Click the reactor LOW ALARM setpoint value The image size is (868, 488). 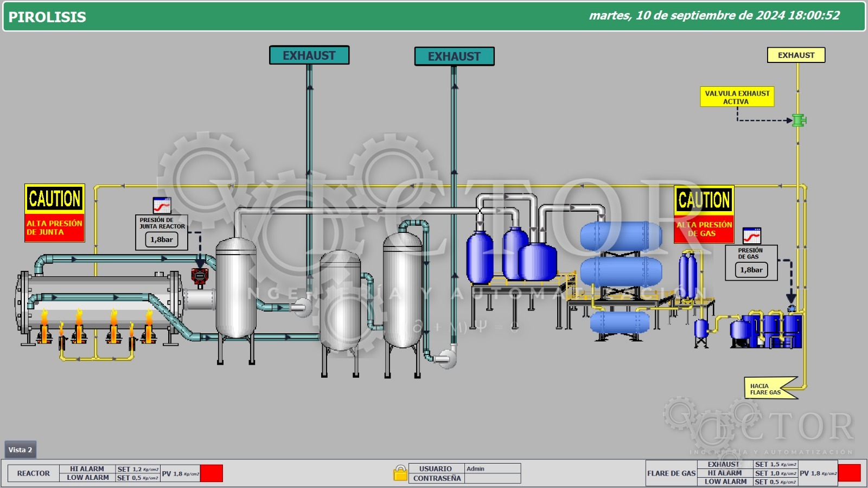138,478
